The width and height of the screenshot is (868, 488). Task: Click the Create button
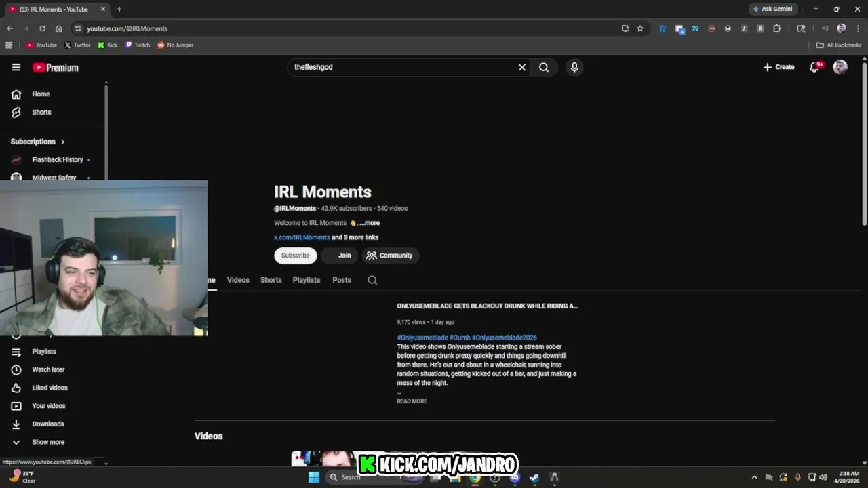pyautogui.click(x=778, y=67)
